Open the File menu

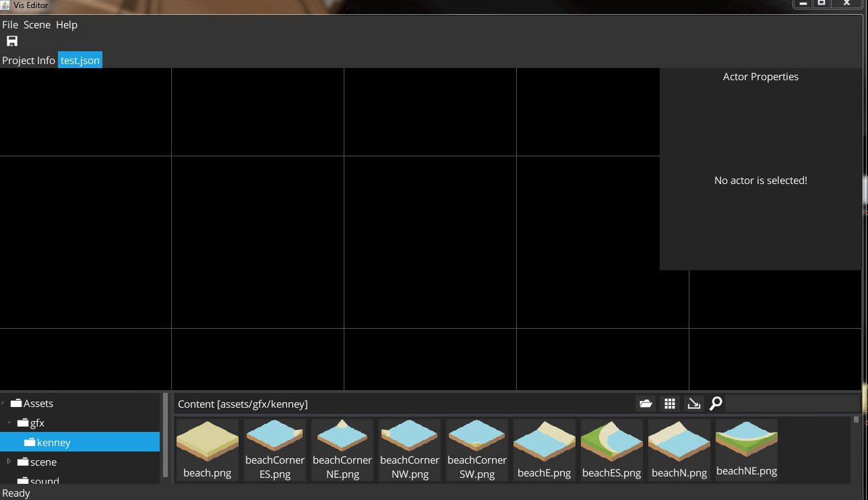click(10, 25)
